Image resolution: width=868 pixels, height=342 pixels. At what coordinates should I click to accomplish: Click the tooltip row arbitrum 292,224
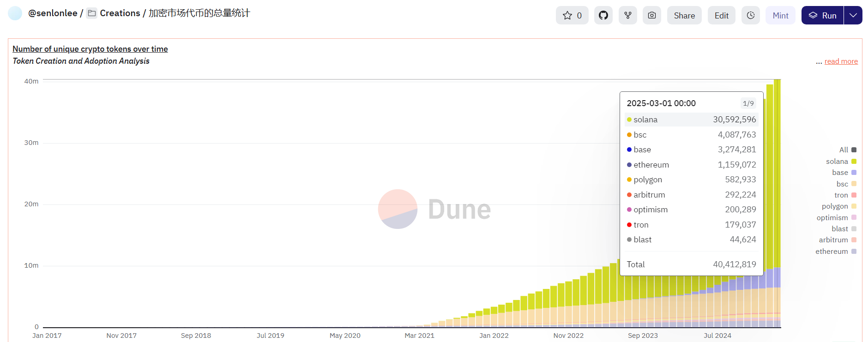click(x=692, y=195)
